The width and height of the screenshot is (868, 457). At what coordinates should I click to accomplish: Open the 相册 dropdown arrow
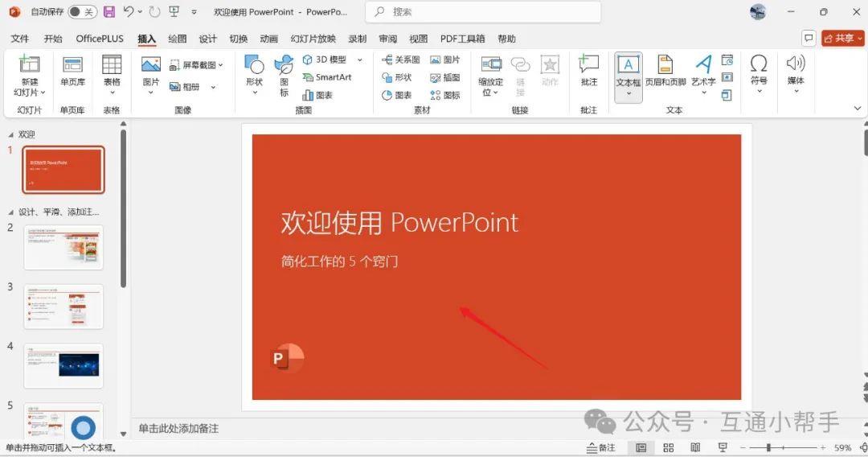pyautogui.click(x=213, y=87)
